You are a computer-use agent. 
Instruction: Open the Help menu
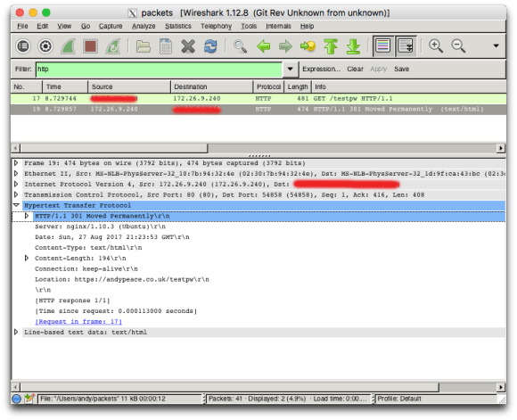coord(307,26)
